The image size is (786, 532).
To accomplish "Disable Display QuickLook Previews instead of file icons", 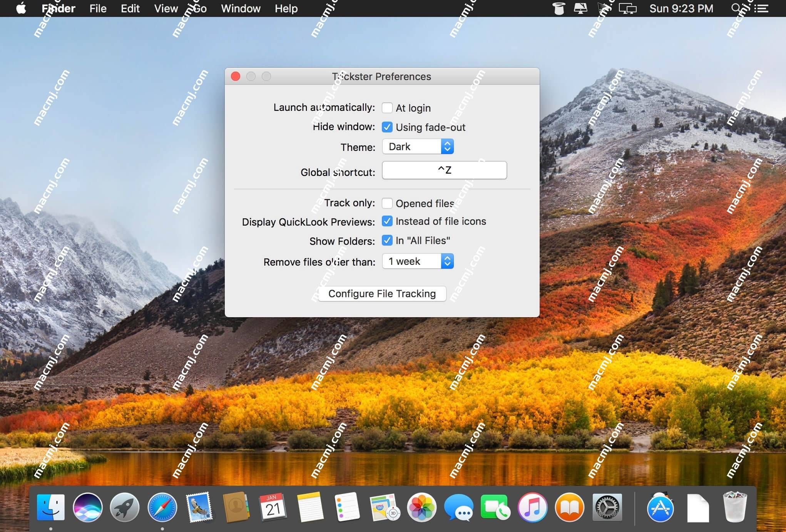I will tap(386, 221).
